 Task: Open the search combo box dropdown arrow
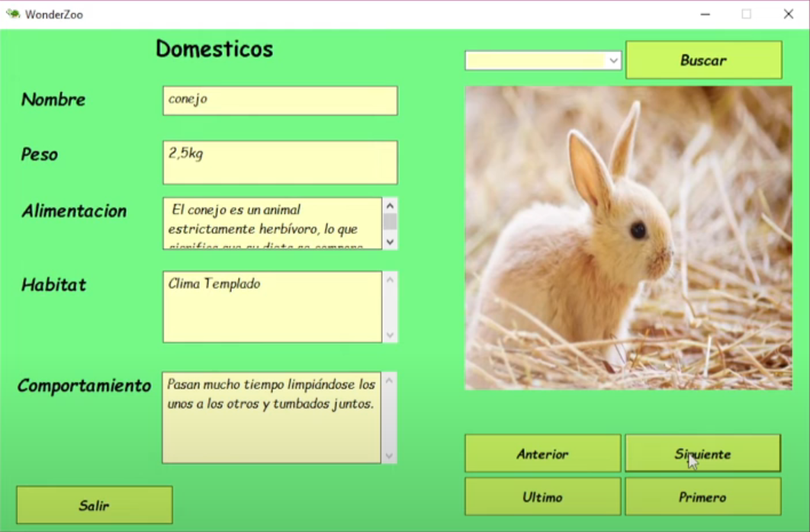(x=613, y=61)
